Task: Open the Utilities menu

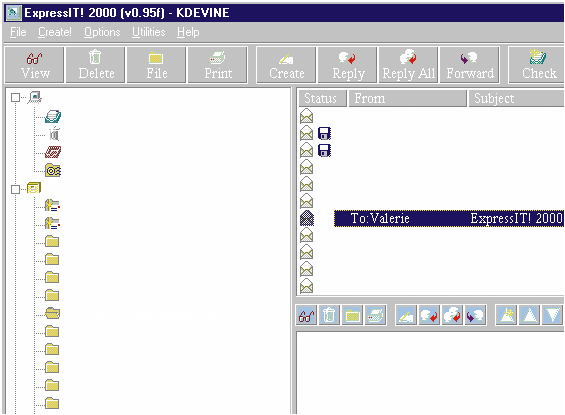Action: tap(148, 32)
